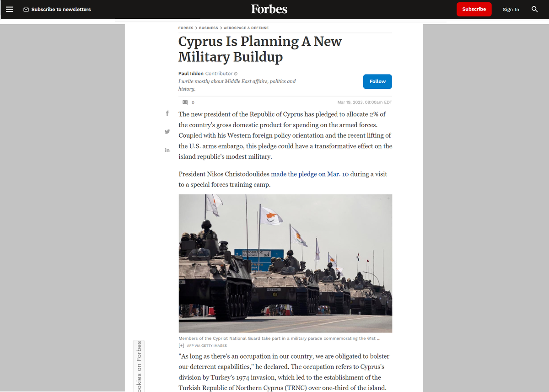Follow the author Paul Iddon

coord(377,81)
